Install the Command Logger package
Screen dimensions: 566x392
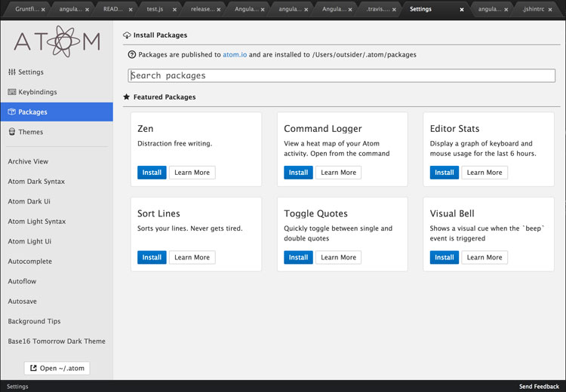tap(298, 173)
